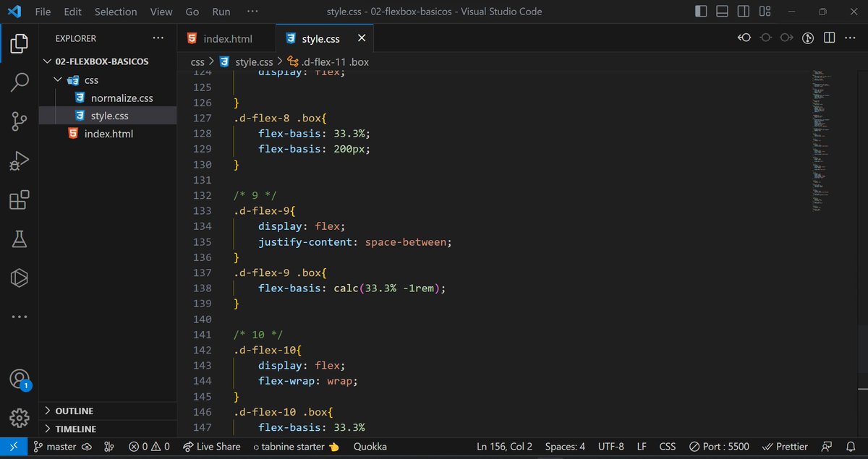Click the Explorer panel more actions ellipsis
Image resolution: width=868 pixels, height=459 pixels.
pyautogui.click(x=158, y=38)
